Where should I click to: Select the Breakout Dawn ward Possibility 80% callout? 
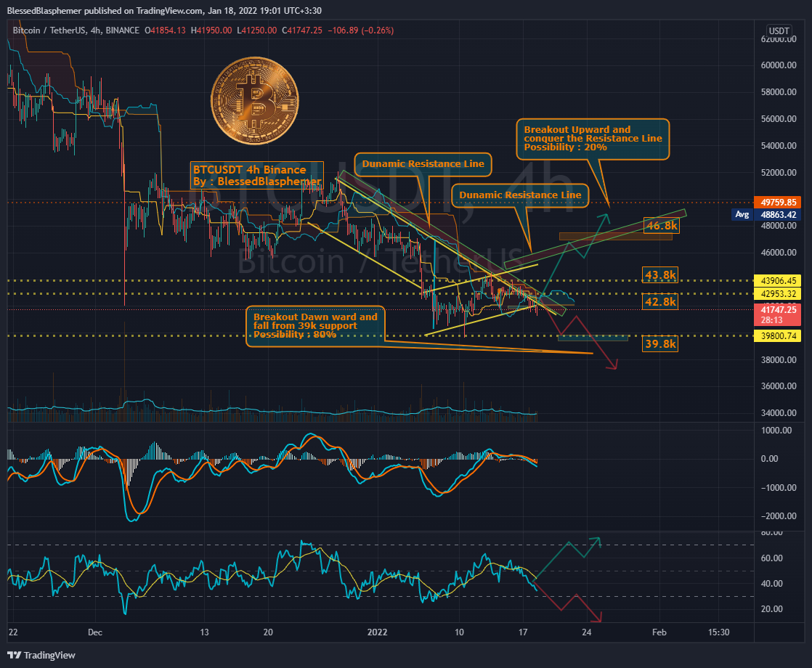[x=315, y=326]
